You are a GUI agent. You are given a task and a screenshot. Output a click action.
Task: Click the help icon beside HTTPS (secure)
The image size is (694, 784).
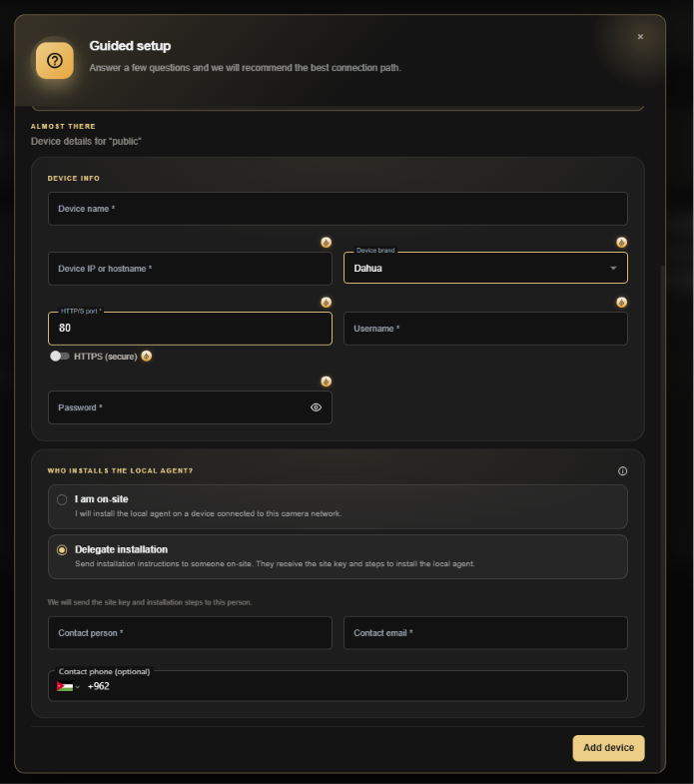click(x=147, y=356)
